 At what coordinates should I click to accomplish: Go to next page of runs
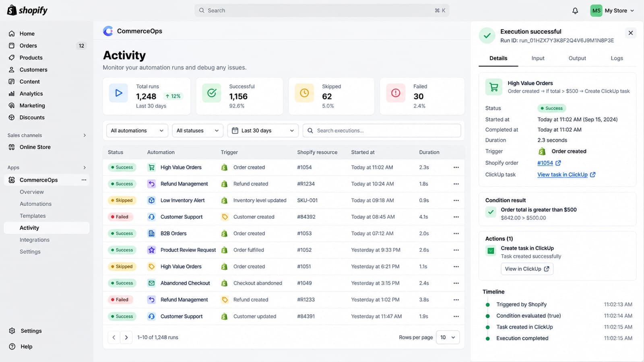click(126, 337)
